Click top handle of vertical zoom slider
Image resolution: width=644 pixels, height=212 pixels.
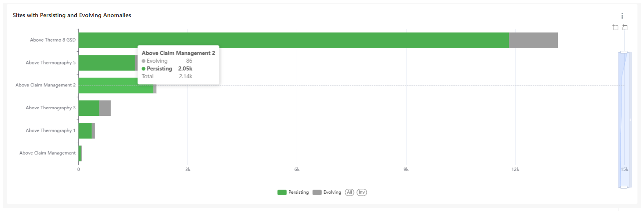[x=624, y=52]
